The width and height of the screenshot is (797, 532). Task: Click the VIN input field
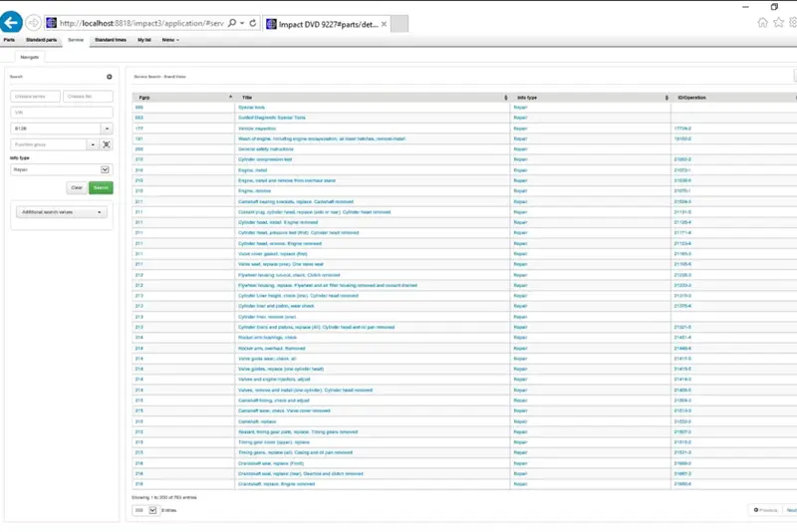tap(62, 113)
